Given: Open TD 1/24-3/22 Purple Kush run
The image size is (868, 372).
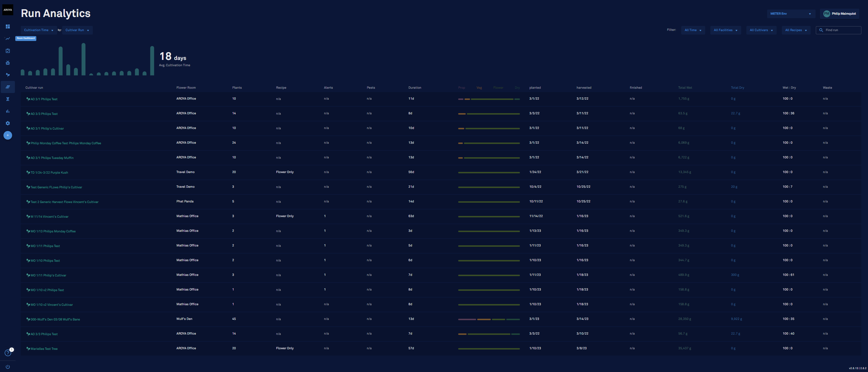Looking at the screenshot, I should (x=49, y=173).
